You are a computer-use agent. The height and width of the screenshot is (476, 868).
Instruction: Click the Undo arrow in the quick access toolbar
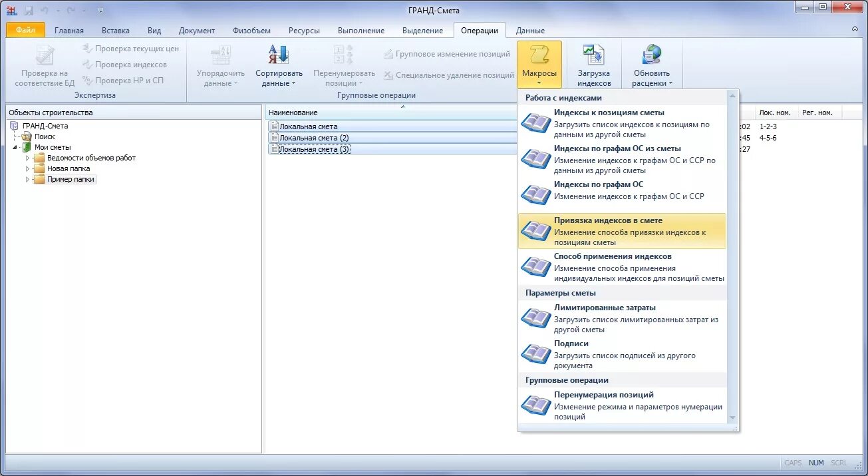click(x=45, y=11)
